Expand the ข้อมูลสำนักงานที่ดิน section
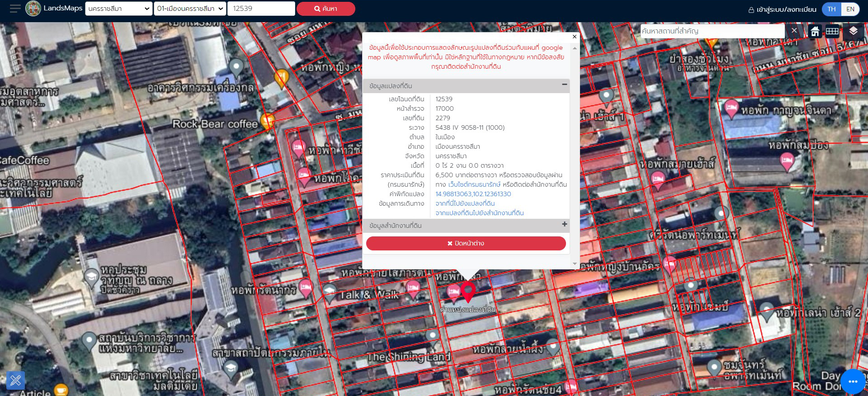This screenshot has width=868, height=396. pyautogui.click(x=564, y=224)
